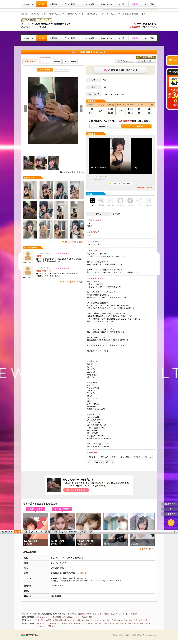178x644 pixels.
Task: Click 投稿動画をもっと見る link
Action: 144,188
